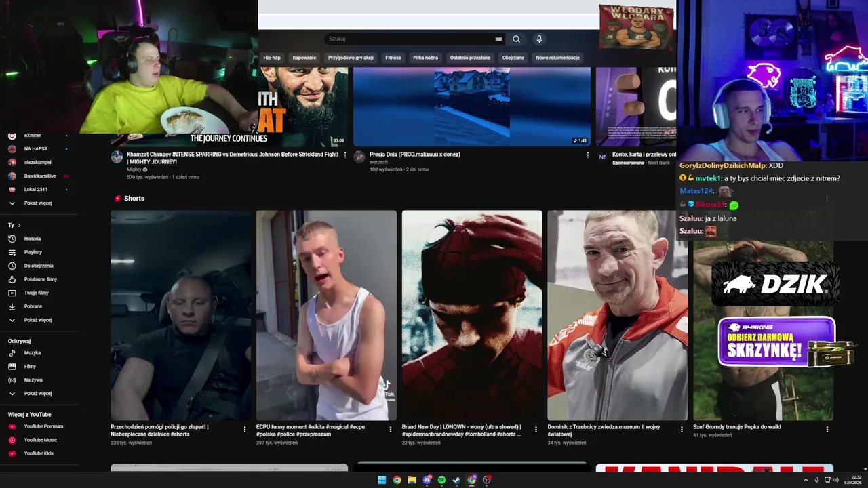This screenshot has width=868, height=488.
Task: Play the ECPU funny moment short thumbnail
Action: 326,315
